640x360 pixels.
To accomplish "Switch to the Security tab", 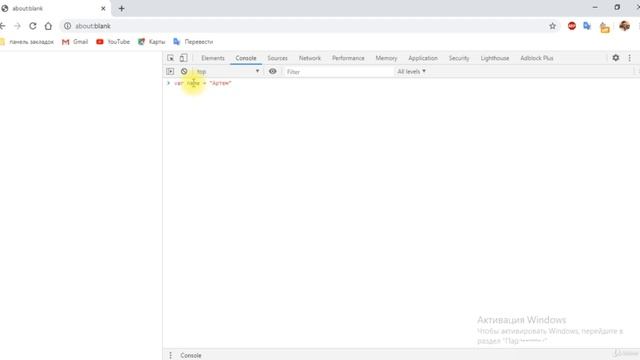I will tap(459, 58).
